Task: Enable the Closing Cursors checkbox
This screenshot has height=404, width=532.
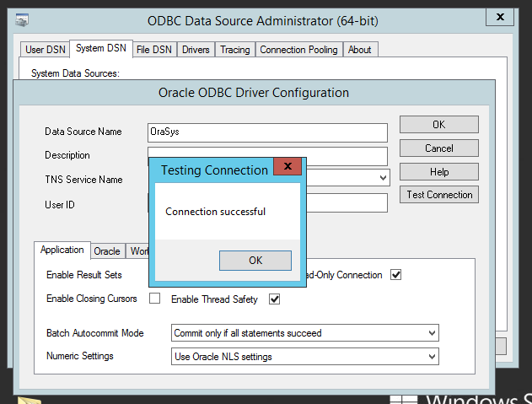Action: (155, 299)
